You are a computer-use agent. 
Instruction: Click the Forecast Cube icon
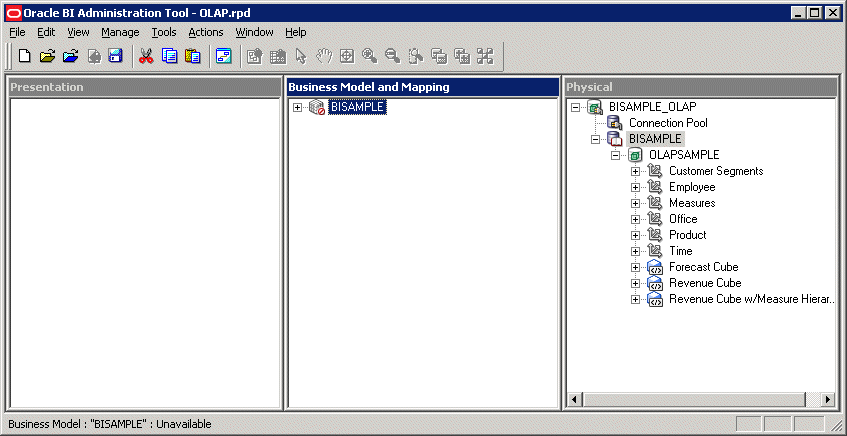click(655, 267)
